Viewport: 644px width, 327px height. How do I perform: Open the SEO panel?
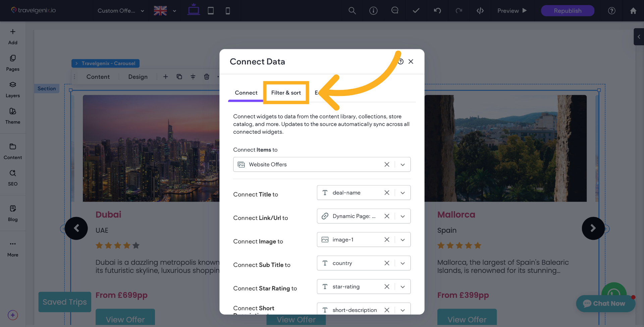click(x=13, y=177)
